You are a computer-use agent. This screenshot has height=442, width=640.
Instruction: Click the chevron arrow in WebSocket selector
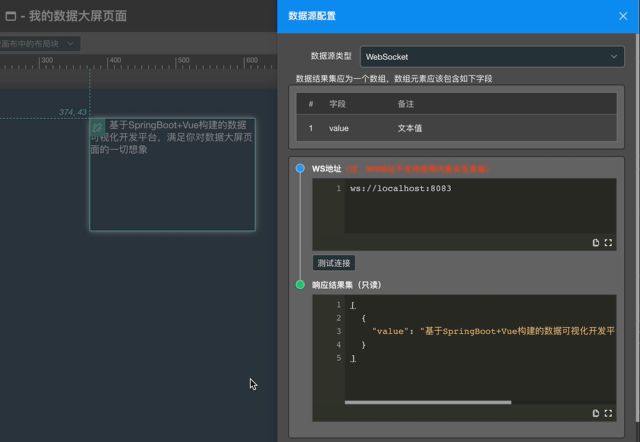pos(613,57)
